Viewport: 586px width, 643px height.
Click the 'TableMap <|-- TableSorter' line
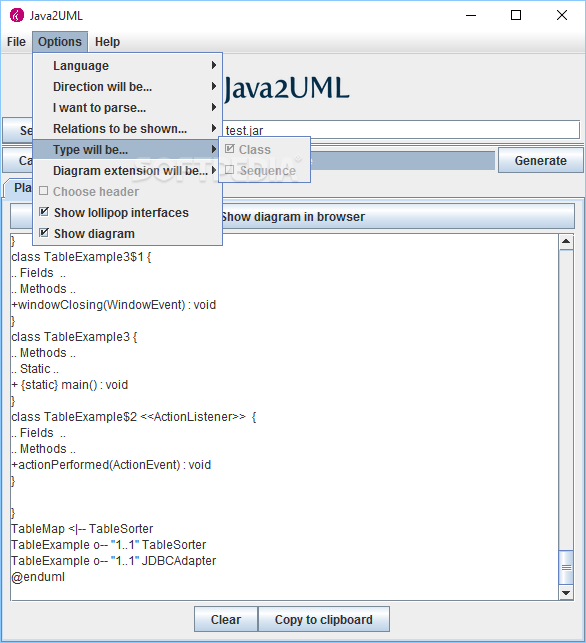pos(82,529)
